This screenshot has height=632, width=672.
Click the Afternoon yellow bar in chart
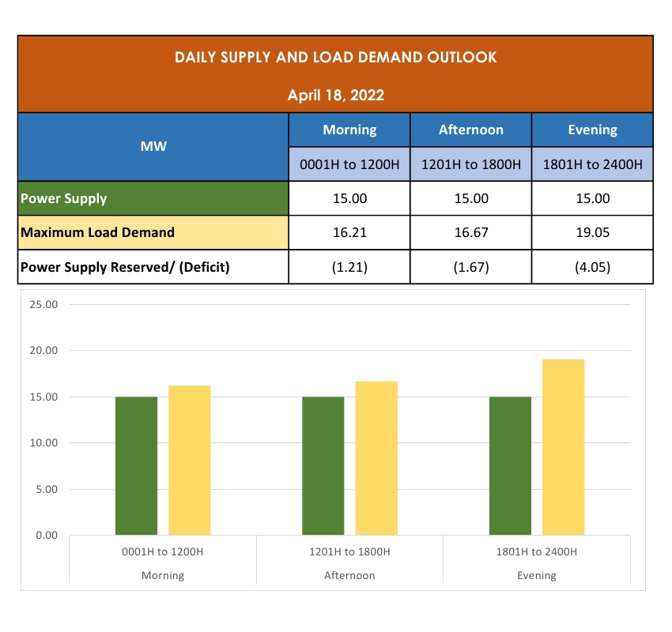(376, 458)
